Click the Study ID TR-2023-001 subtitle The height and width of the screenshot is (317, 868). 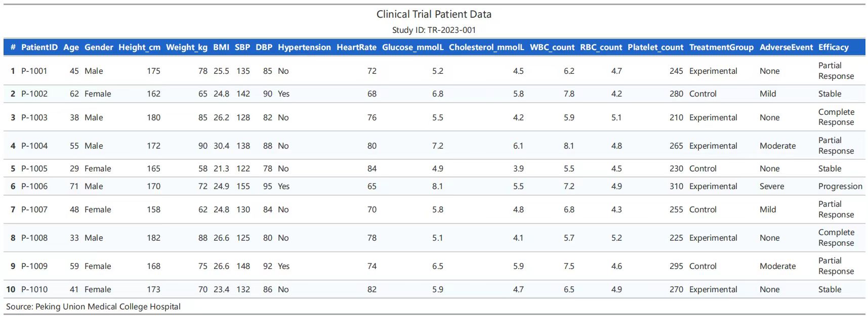434,30
